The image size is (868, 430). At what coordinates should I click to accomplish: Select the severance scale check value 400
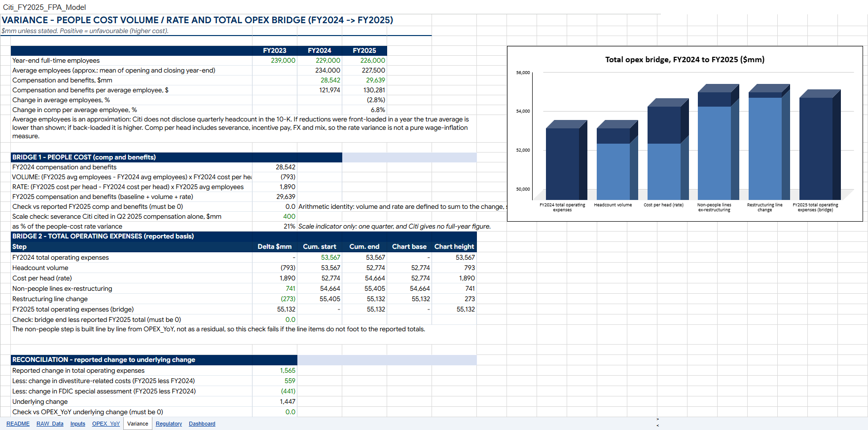coord(289,216)
